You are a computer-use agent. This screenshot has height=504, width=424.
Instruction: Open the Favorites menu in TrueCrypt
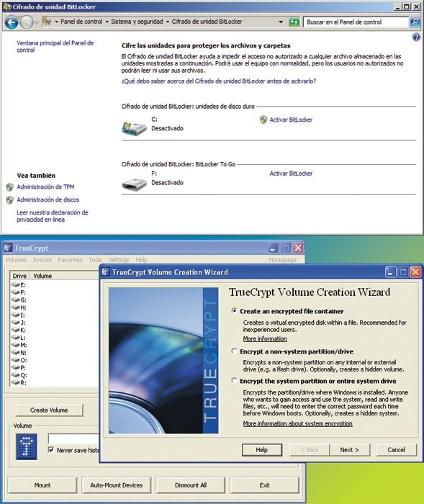(x=70, y=260)
